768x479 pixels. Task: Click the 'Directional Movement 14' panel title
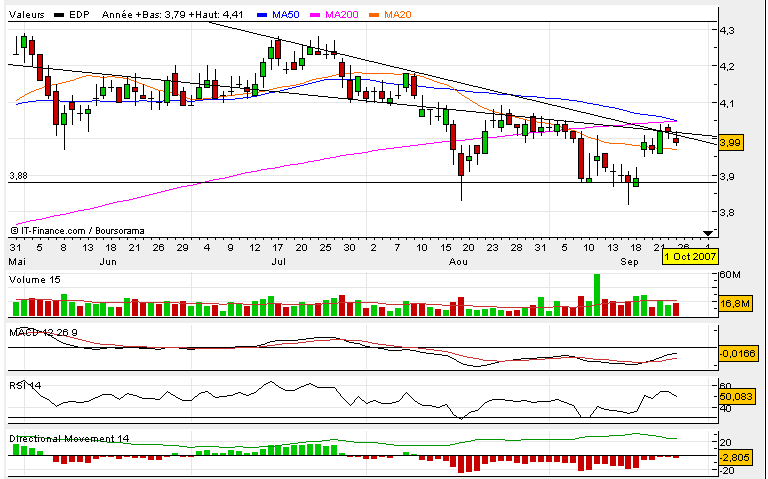(x=69, y=438)
